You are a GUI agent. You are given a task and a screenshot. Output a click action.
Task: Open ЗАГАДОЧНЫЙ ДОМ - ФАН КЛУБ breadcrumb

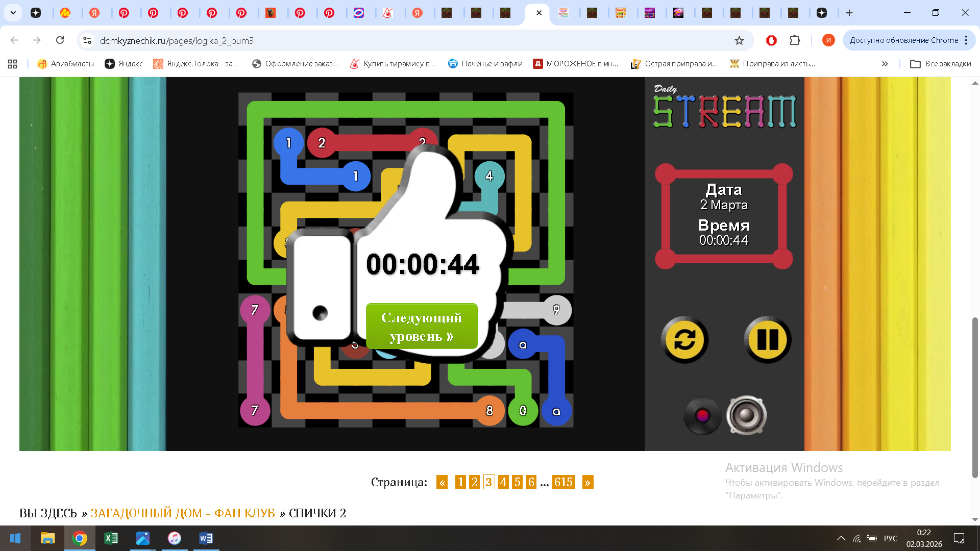pos(183,513)
